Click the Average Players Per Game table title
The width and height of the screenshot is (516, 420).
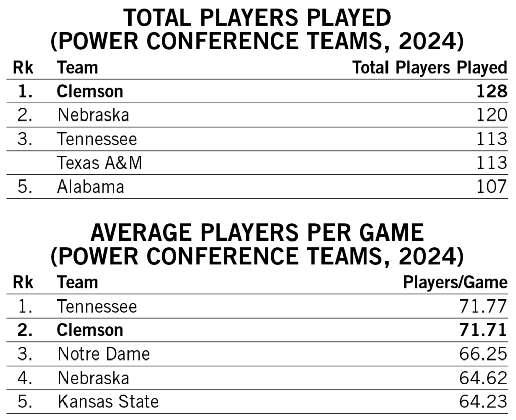(257, 245)
